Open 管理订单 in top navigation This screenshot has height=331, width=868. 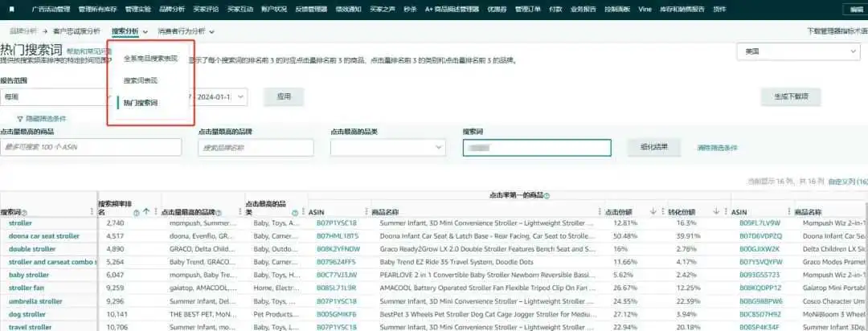(527, 10)
